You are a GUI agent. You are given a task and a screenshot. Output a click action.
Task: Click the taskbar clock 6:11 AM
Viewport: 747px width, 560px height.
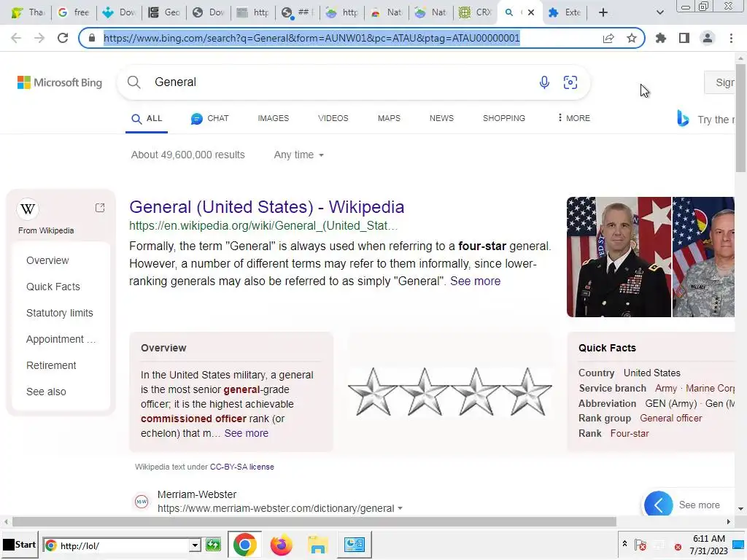(x=709, y=539)
